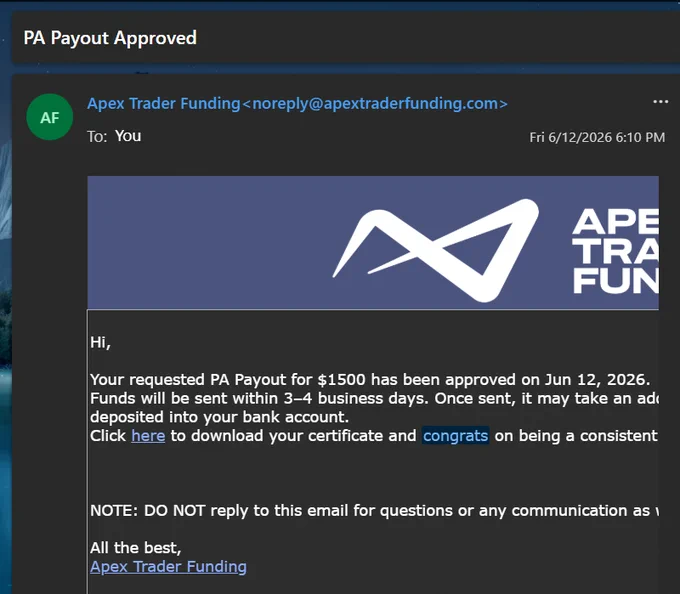
Task: Click the Hi, greeting text
Action: (101, 343)
